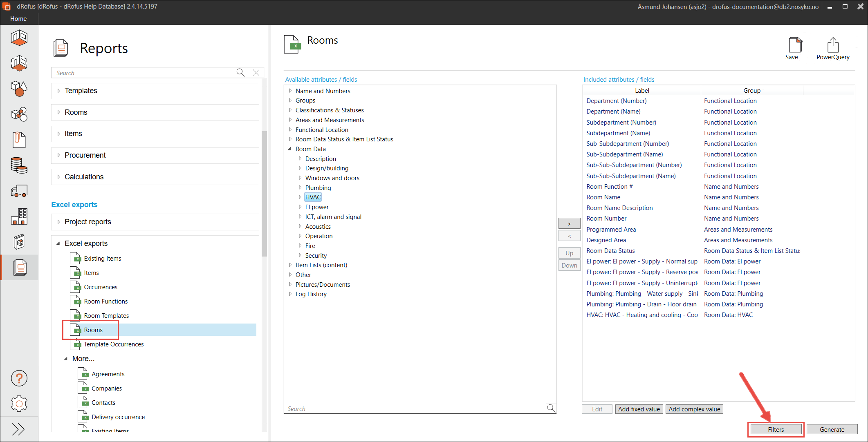The image size is (868, 442).
Task: Select the Room Functions Excel export
Action: point(105,301)
